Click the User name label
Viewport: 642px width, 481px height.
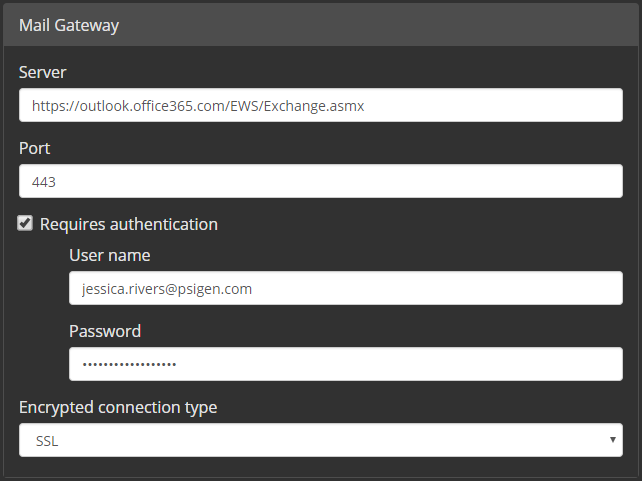tap(110, 255)
